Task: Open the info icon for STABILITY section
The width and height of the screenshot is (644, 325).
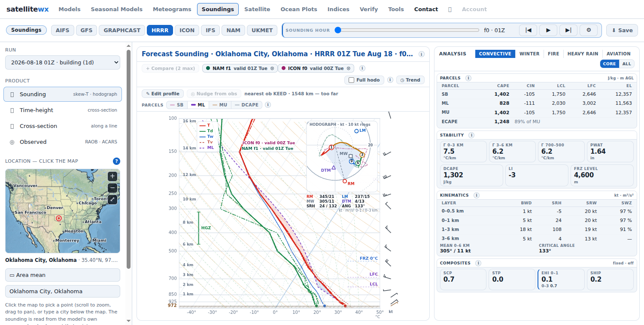Action: (x=471, y=135)
